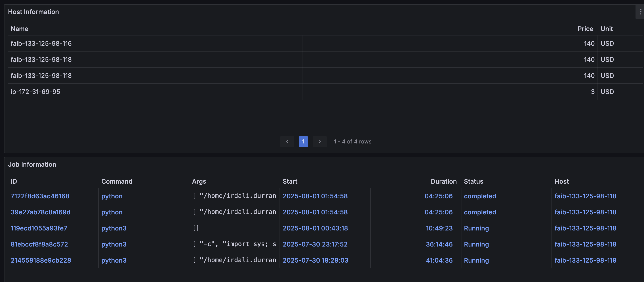Open job ID 81ebccf8f8a8c572
The image size is (644, 282).
[x=39, y=244]
